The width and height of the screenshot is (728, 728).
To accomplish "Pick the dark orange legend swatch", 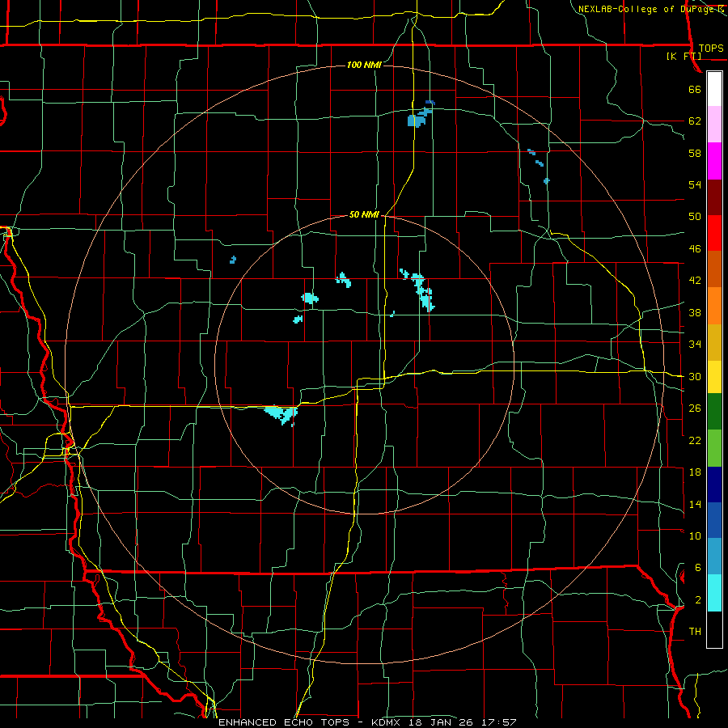I will click(x=714, y=269).
